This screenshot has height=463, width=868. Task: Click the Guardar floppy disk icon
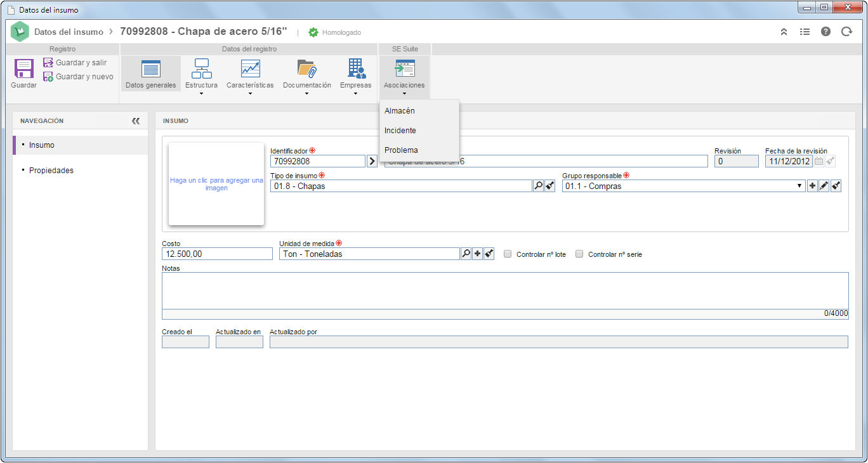23,68
